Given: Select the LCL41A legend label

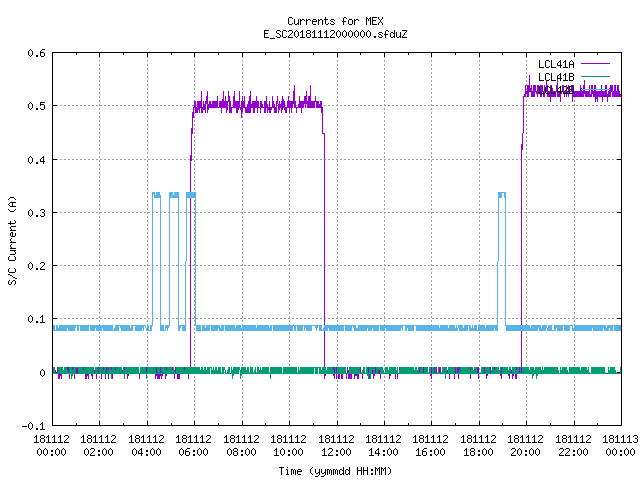Looking at the screenshot, I should coord(556,64).
